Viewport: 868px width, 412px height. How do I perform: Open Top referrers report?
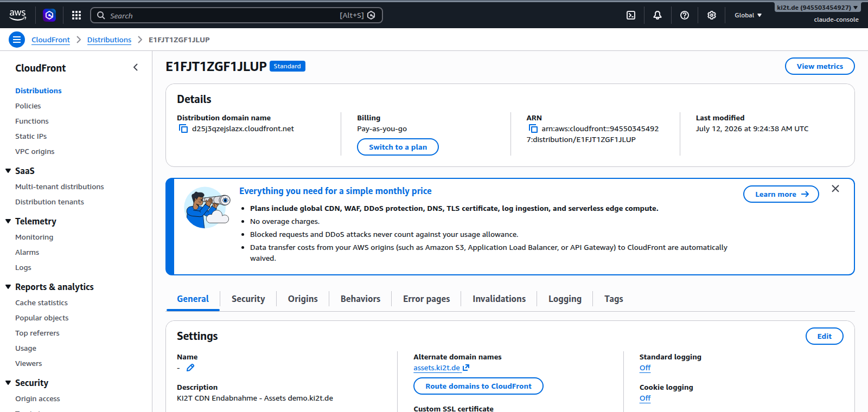pyautogui.click(x=37, y=333)
